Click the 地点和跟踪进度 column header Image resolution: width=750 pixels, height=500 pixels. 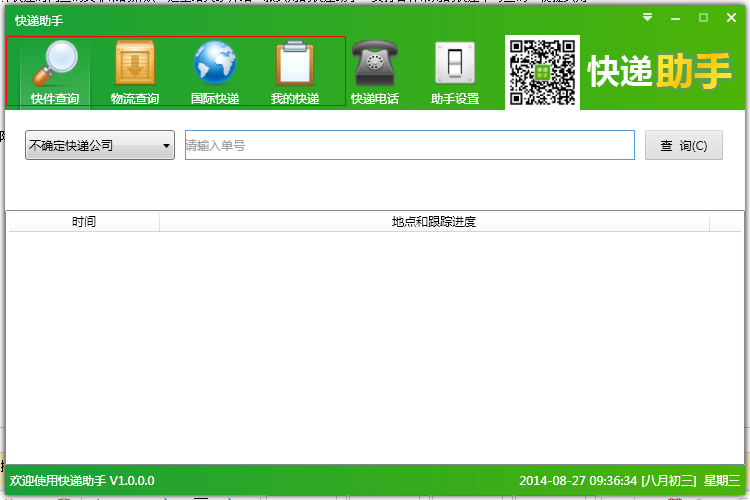click(434, 222)
